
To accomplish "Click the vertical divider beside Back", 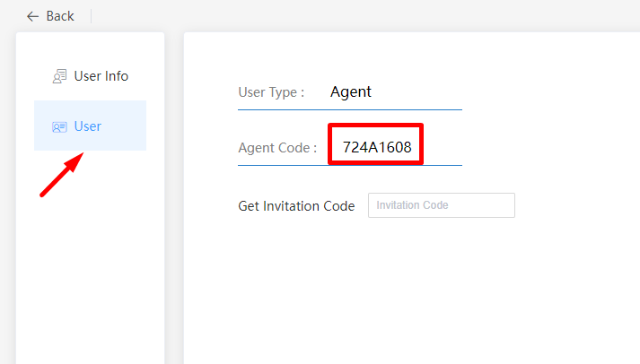I will click(92, 16).
